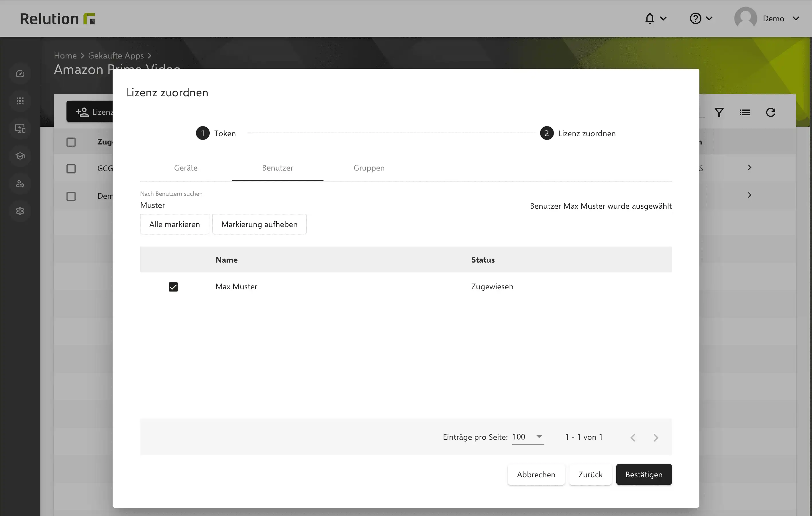Open the list view columns icon
812x516 pixels.
(x=745, y=112)
